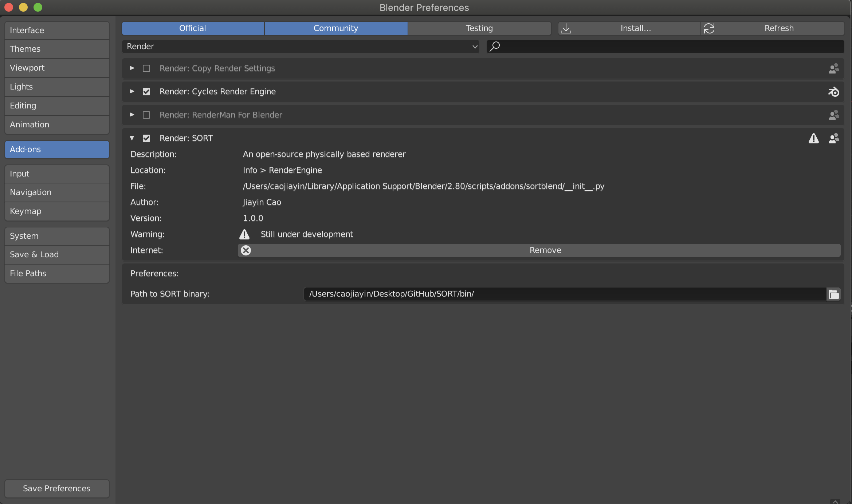
Task: Toggle Testing support level filter
Action: (479, 28)
